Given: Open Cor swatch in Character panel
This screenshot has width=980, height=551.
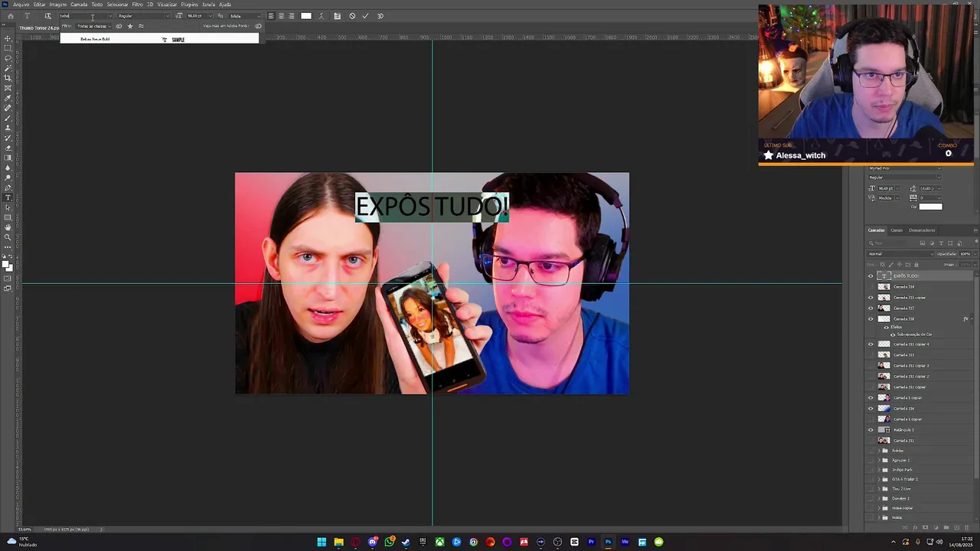Looking at the screenshot, I should click(930, 207).
